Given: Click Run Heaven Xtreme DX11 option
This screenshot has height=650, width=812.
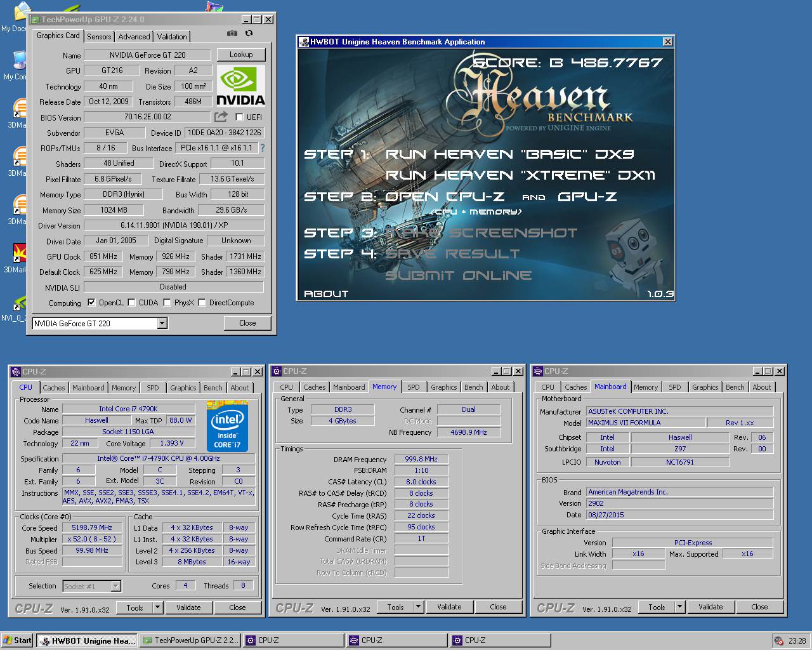Looking at the screenshot, I should [x=520, y=175].
